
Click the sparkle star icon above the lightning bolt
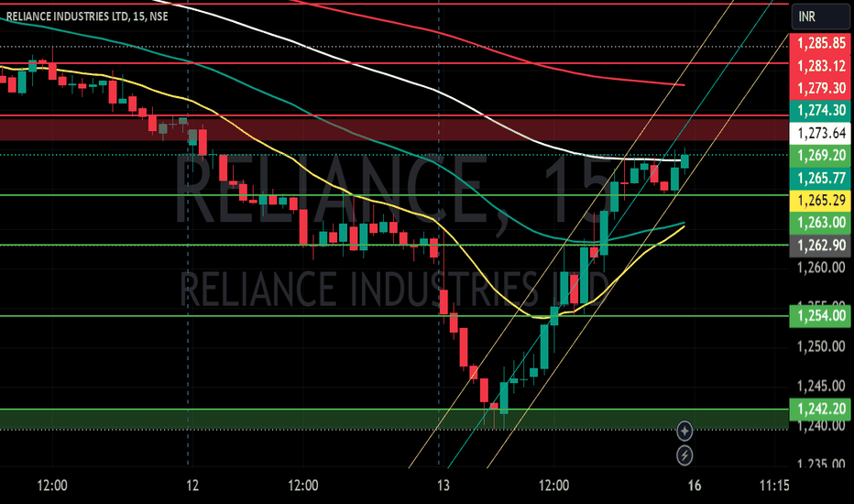(x=684, y=431)
